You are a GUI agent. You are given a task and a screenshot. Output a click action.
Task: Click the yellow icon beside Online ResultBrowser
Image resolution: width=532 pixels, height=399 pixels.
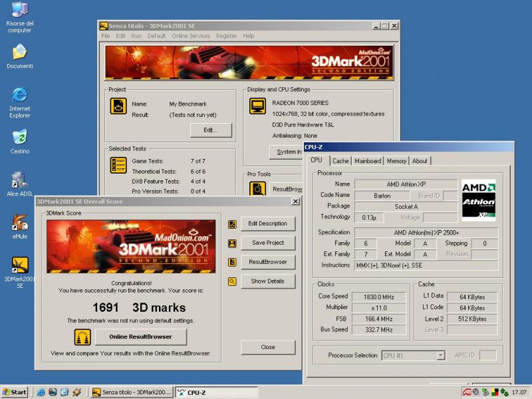coord(82,337)
